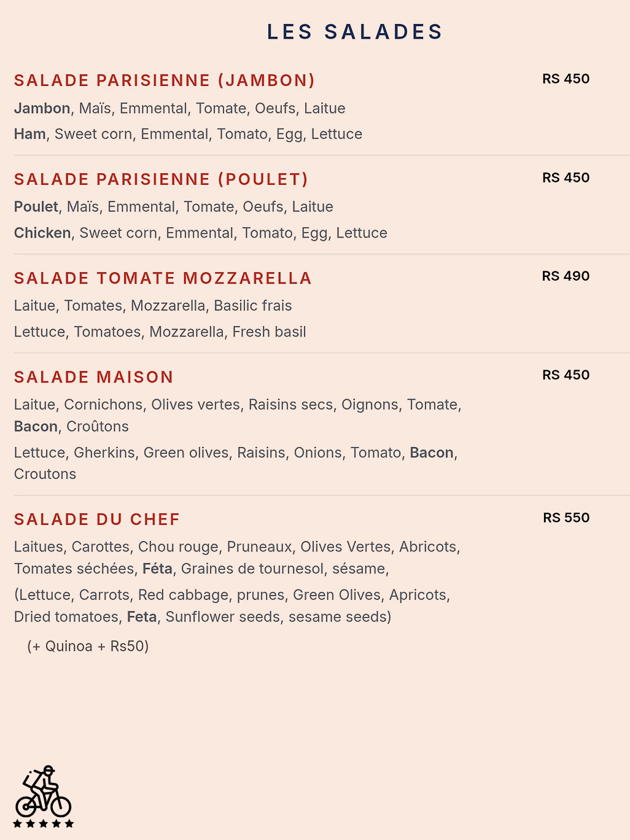Select Salade Parisienne (Poulet) title
This screenshot has width=630, height=840.
tap(161, 179)
